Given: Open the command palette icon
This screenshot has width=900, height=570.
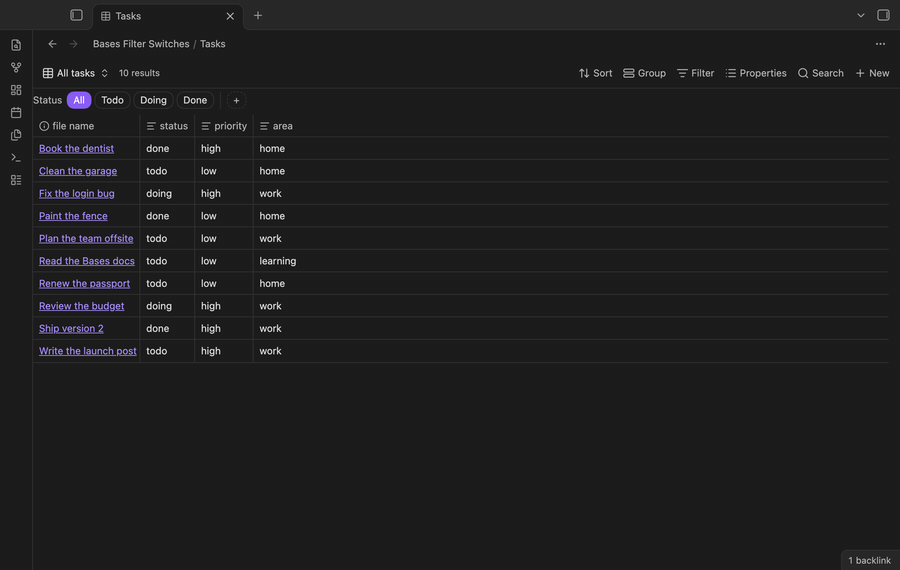Looking at the screenshot, I should click(16, 157).
